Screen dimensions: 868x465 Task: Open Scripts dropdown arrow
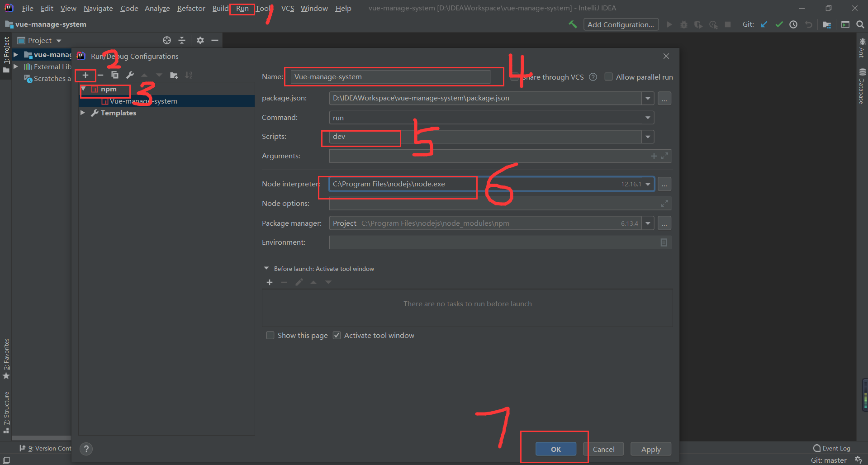pos(648,137)
